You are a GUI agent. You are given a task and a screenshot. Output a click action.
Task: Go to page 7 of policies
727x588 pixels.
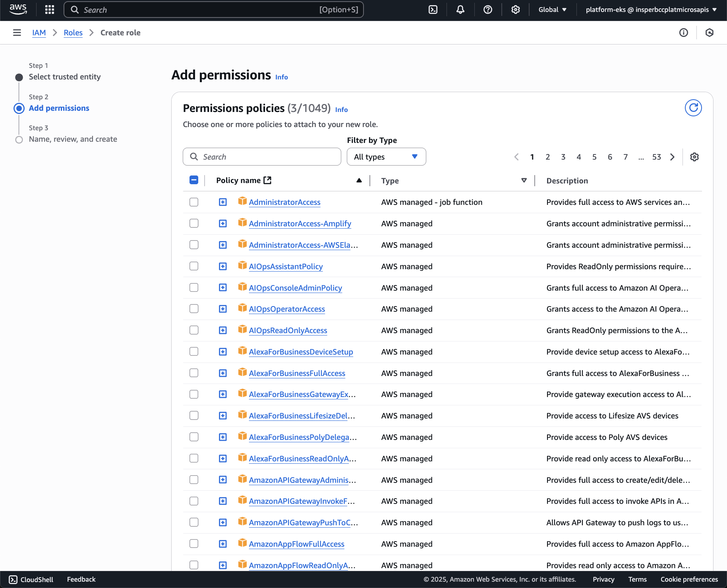626,157
